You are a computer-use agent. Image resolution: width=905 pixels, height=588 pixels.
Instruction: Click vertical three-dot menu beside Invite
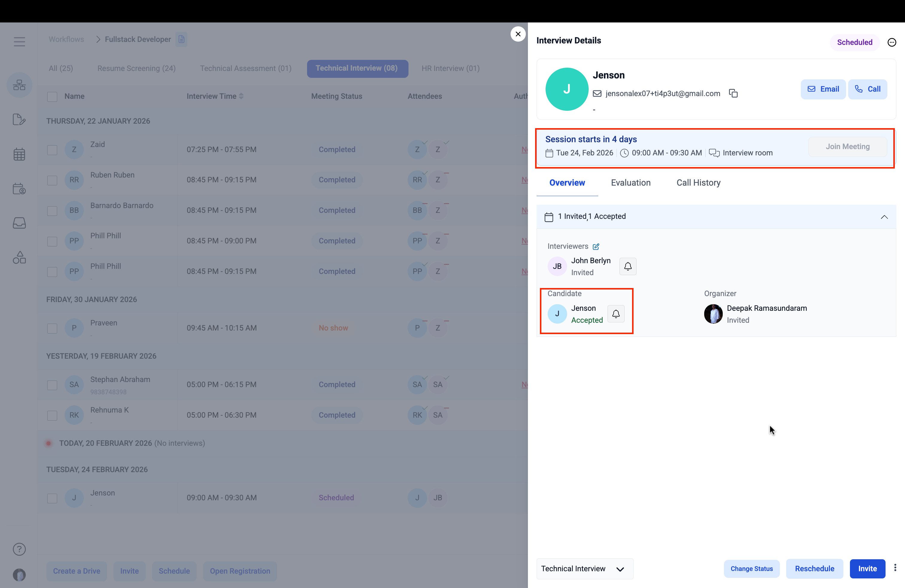click(x=895, y=568)
